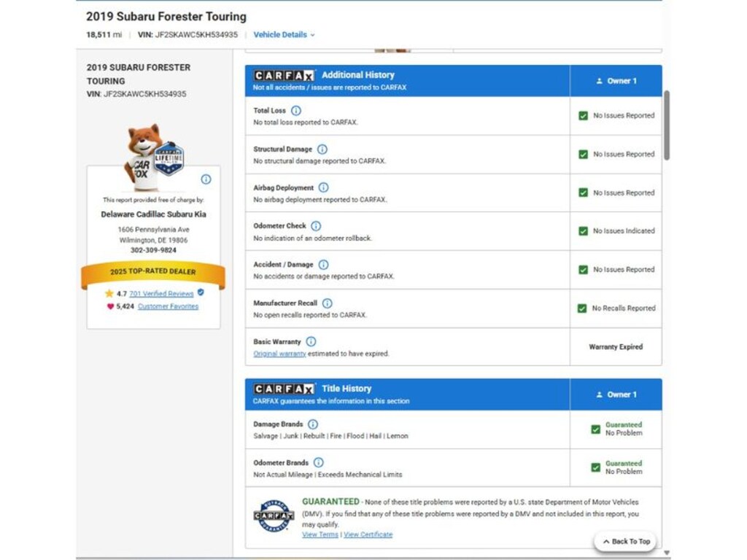747x560 pixels.
Task: Click Additional History header title
Action: pyautogui.click(x=358, y=75)
